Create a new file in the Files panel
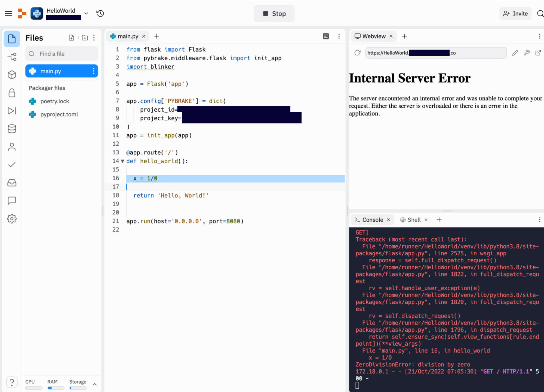Screen dimensions: 544x392 (x=71, y=38)
